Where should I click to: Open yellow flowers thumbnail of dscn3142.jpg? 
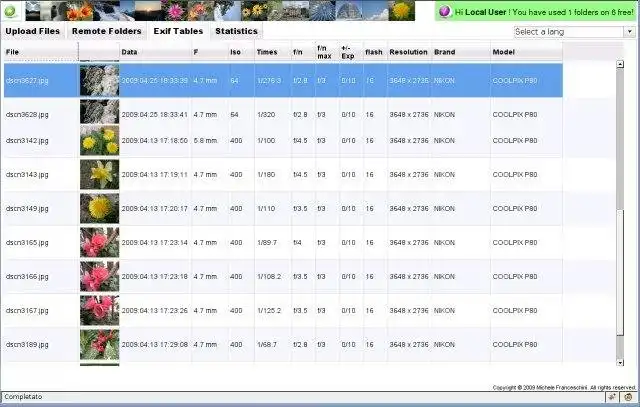[100, 140]
